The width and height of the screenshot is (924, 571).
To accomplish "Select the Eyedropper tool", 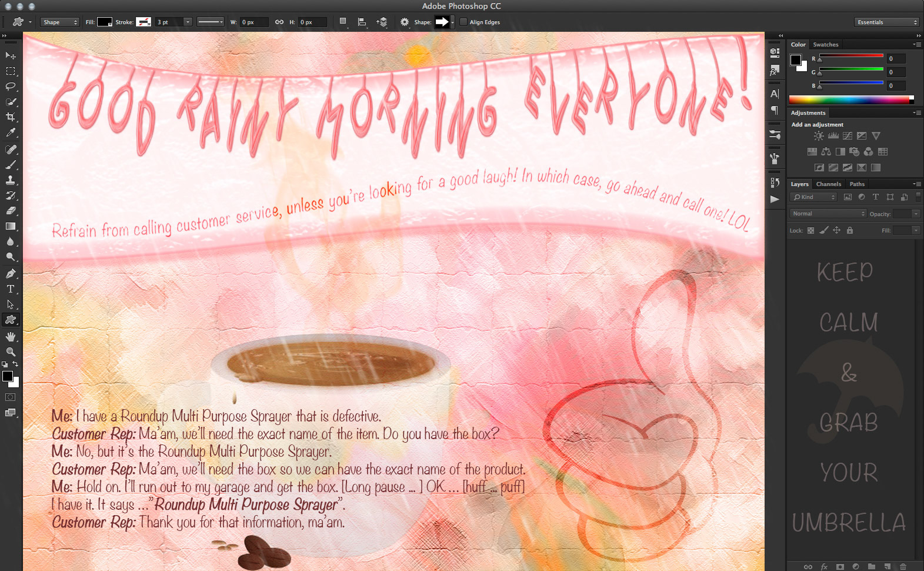I will 10,132.
